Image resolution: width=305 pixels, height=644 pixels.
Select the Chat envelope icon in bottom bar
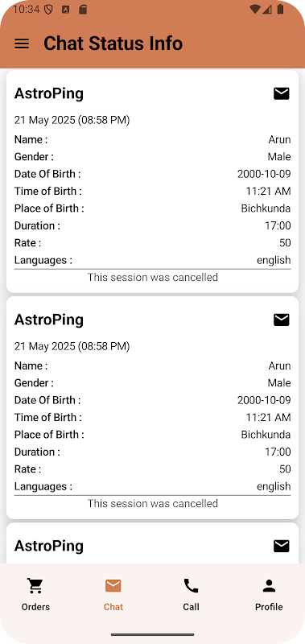(x=113, y=586)
